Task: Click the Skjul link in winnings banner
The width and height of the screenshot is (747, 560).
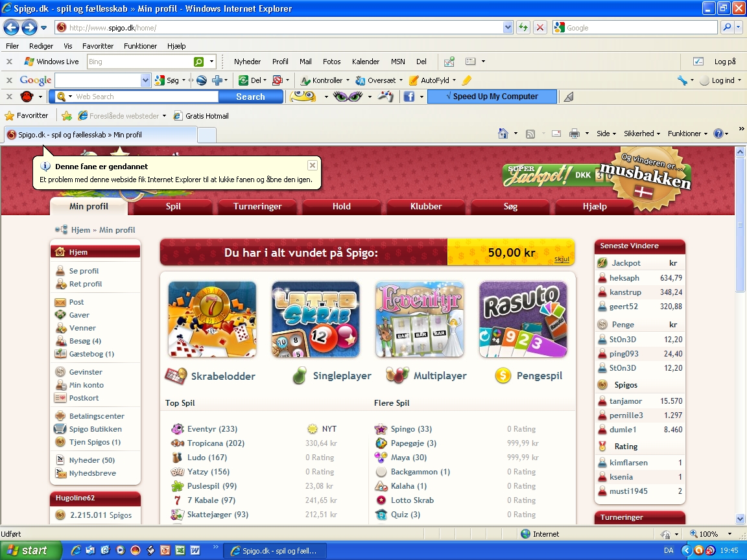Action: pos(562,259)
